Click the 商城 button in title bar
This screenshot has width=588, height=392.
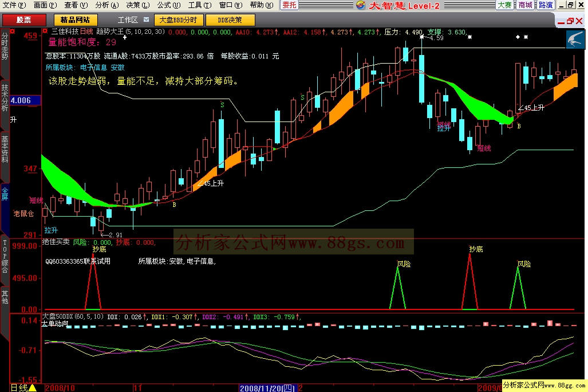pos(525,5)
